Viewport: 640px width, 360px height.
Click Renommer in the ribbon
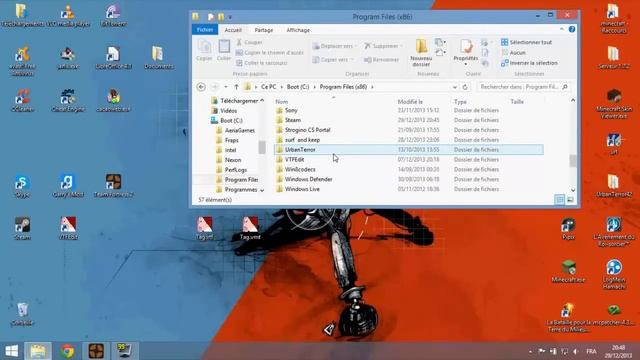pos(381,60)
